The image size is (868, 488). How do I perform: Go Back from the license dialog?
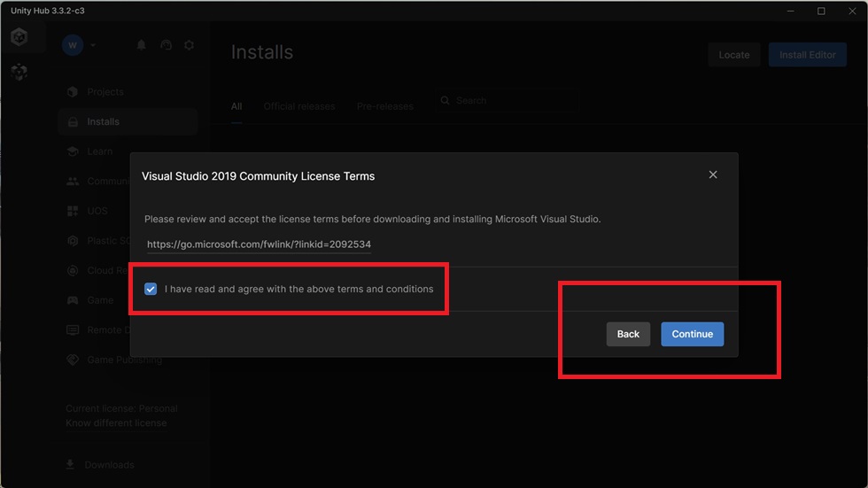(x=628, y=334)
